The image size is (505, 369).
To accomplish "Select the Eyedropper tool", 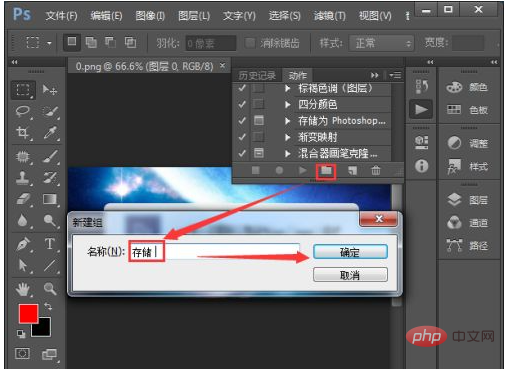I will click(50, 133).
